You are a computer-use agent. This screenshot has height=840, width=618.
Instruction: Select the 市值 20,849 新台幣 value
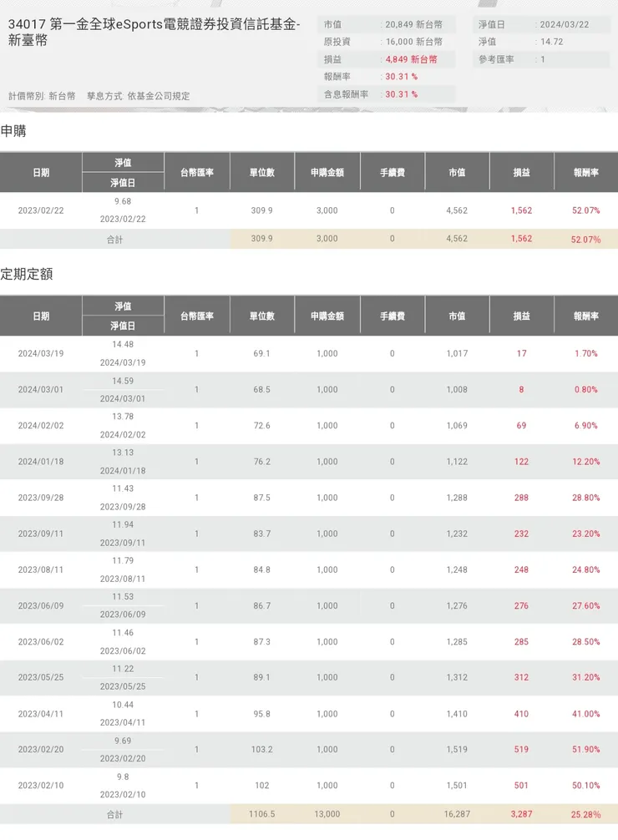pos(413,25)
